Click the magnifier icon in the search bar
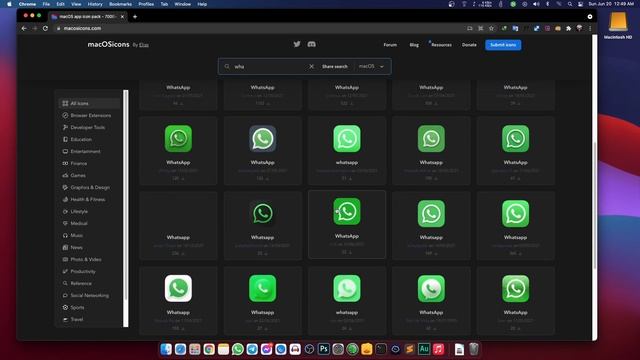640x360 pixels. [227, 66]
